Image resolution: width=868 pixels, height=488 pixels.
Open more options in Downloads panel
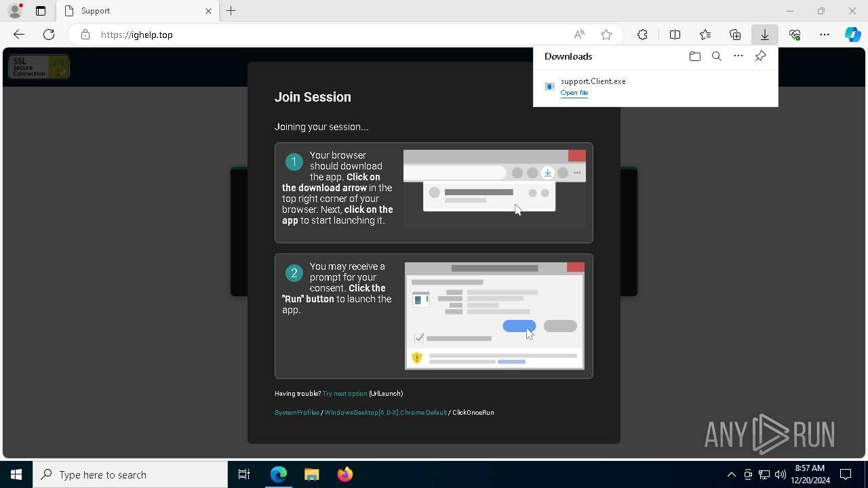click(738, 56)
